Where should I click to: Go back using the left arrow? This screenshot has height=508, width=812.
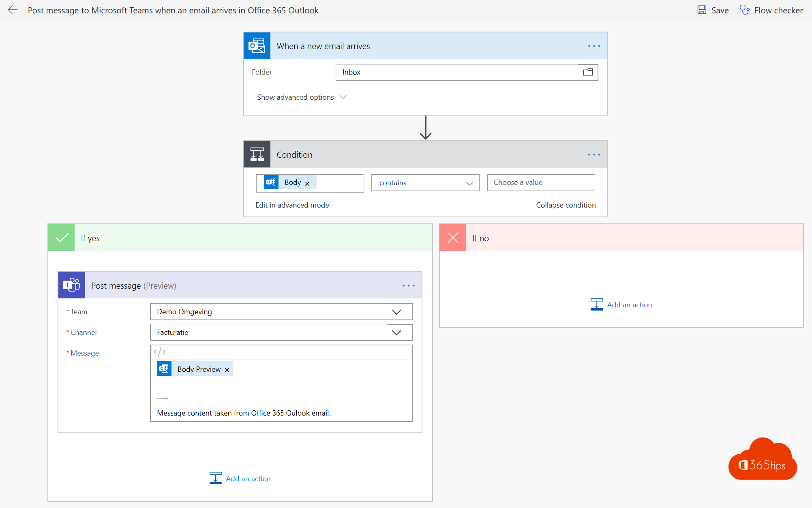[13, 10]
